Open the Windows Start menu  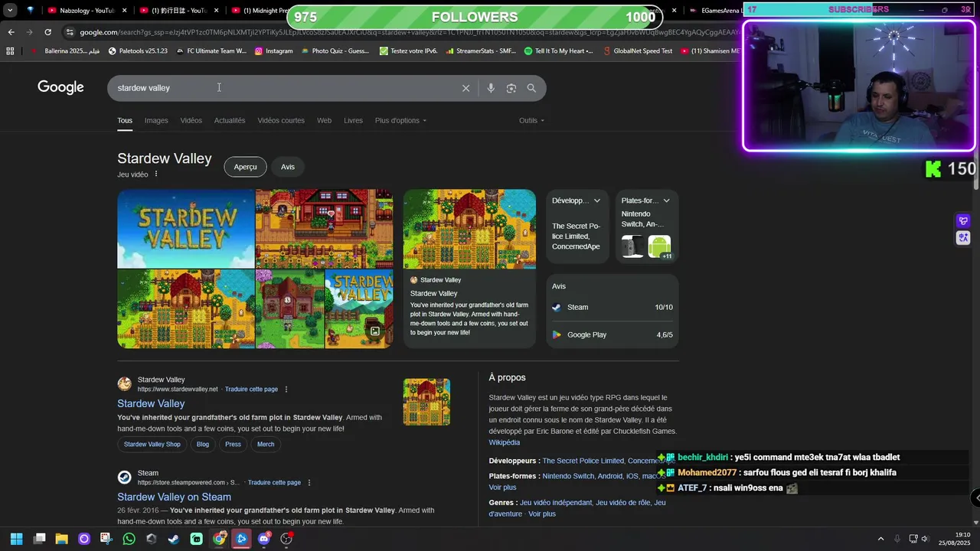pos(17,539)
